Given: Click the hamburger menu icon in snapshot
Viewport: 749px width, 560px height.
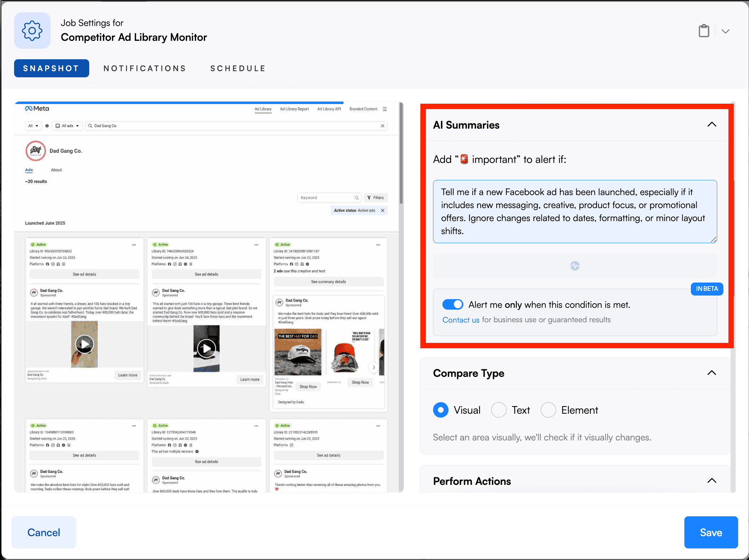Looking at the screenshot, I should click(385, 109).
